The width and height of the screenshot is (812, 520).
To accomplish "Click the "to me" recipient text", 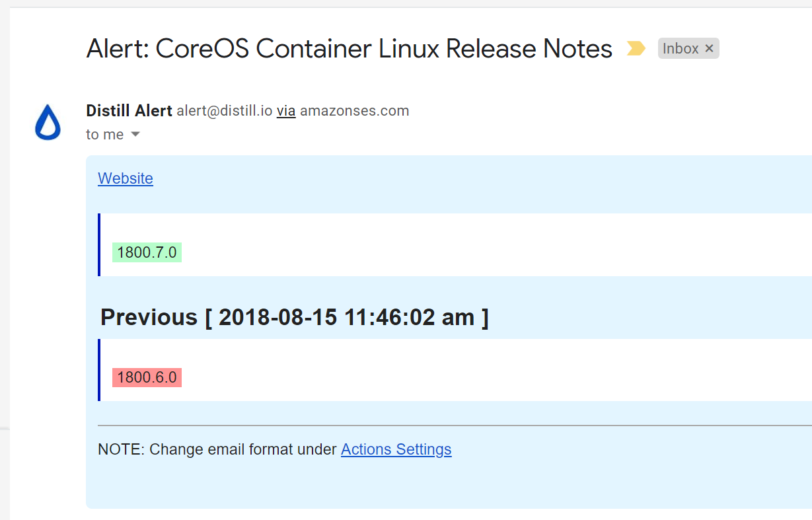I will point(104,135).
